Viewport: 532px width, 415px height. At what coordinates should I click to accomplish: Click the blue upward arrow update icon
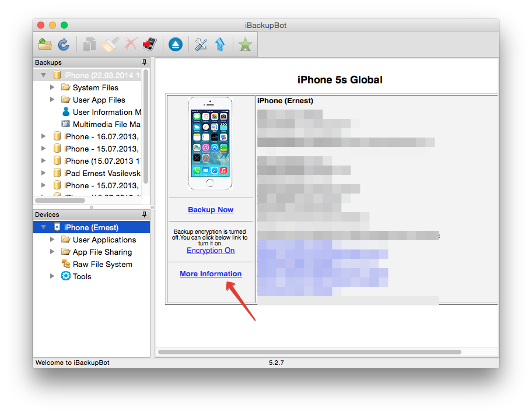click(220, 44)
